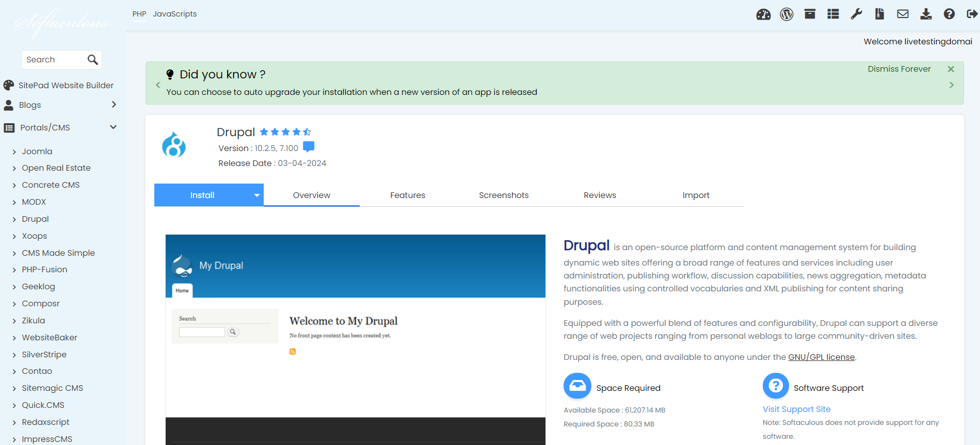This screenshot has width=980, height=445.
Task: Open settings wrench icon
Action: [856, 14]
